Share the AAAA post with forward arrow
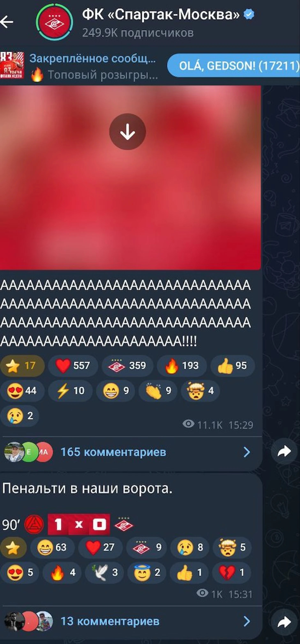The width and height of the screenshot is (300, 644). tap(284, 452)
